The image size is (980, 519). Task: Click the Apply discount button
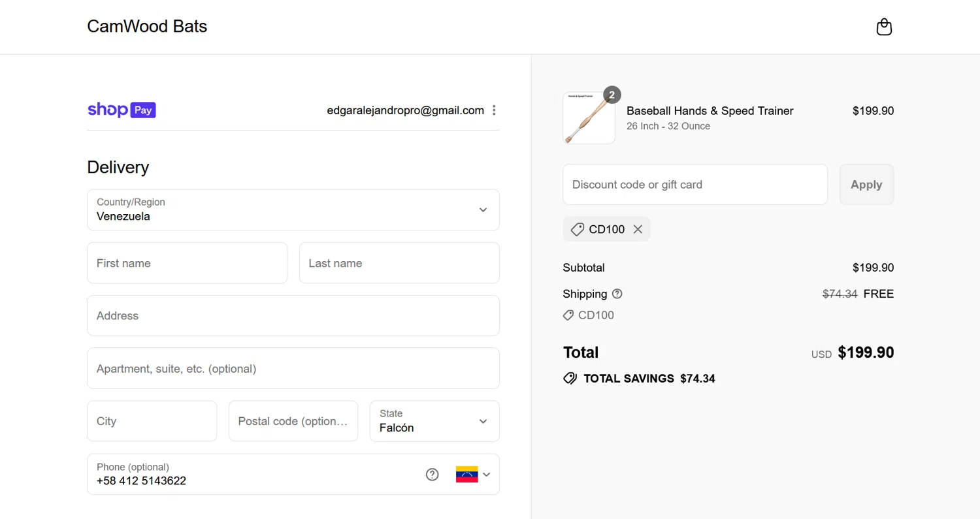point(866,184)
